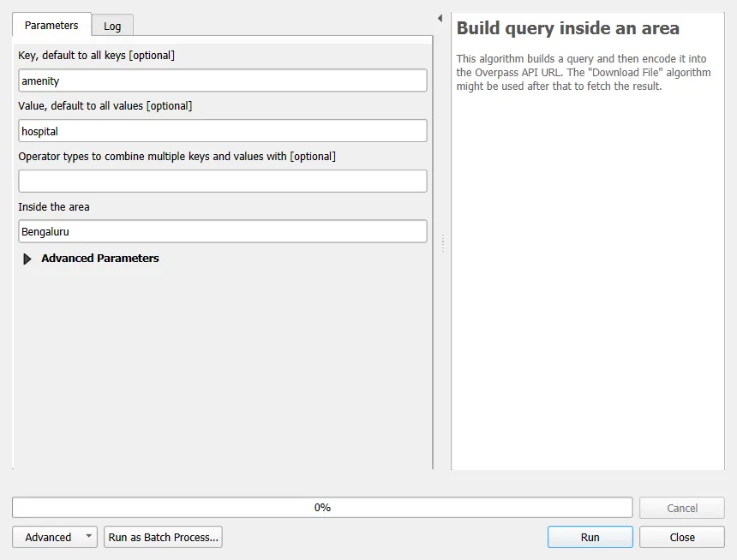Open the Advanced dropdown menu
Screen dimensions: 737x560
click(55, 537)
